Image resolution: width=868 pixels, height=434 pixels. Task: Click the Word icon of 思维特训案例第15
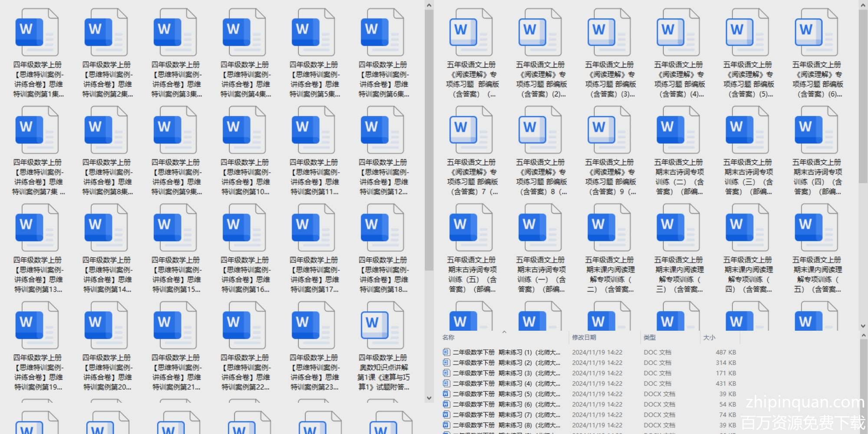(175, 228)
